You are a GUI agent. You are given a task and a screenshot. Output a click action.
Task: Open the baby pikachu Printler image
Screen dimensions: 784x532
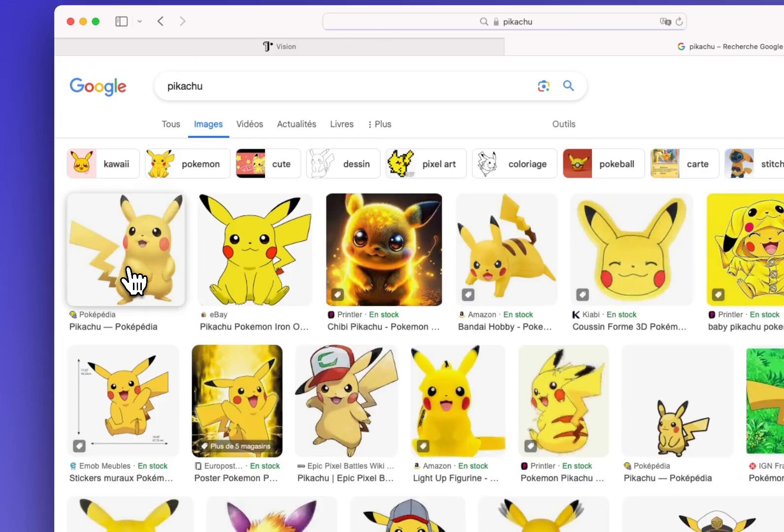(x=746, y=250)
